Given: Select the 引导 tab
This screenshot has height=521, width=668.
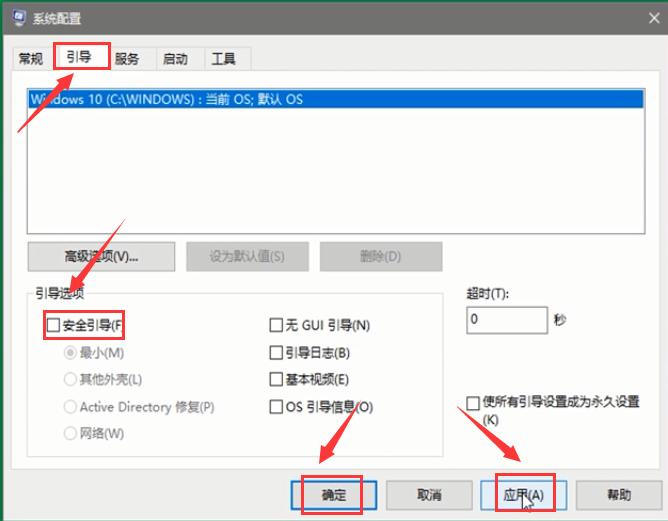Looking at the screenshot, I should (81, 57).
